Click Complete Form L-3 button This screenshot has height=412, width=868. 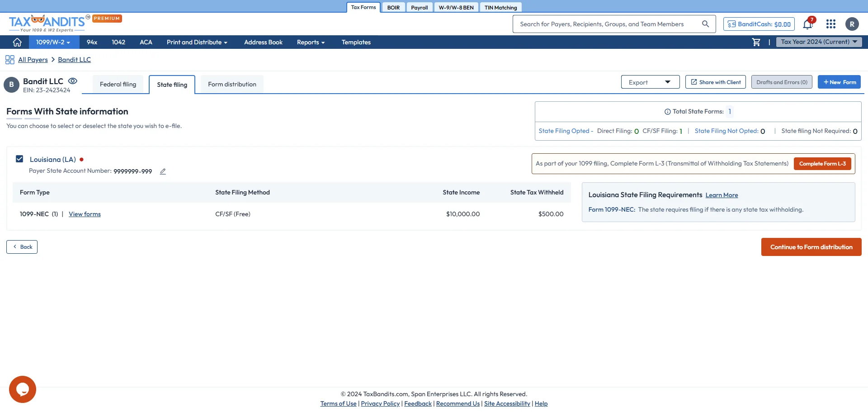tap(822, 164)
